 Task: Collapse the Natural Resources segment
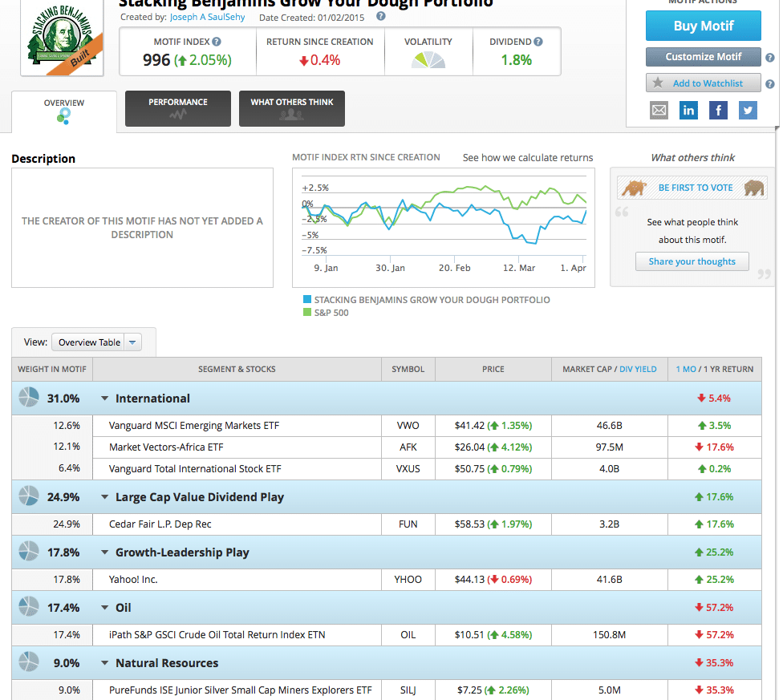click(x=105, y=663)
